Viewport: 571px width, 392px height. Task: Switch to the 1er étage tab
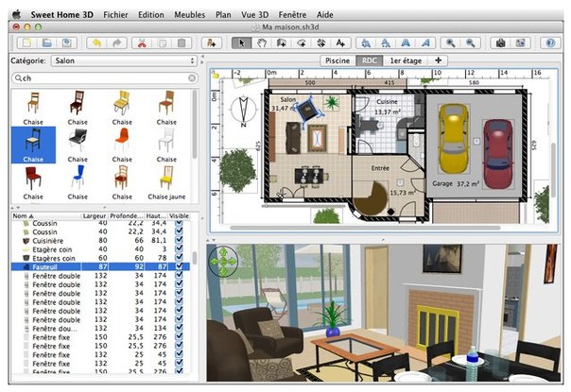(406, 60)
